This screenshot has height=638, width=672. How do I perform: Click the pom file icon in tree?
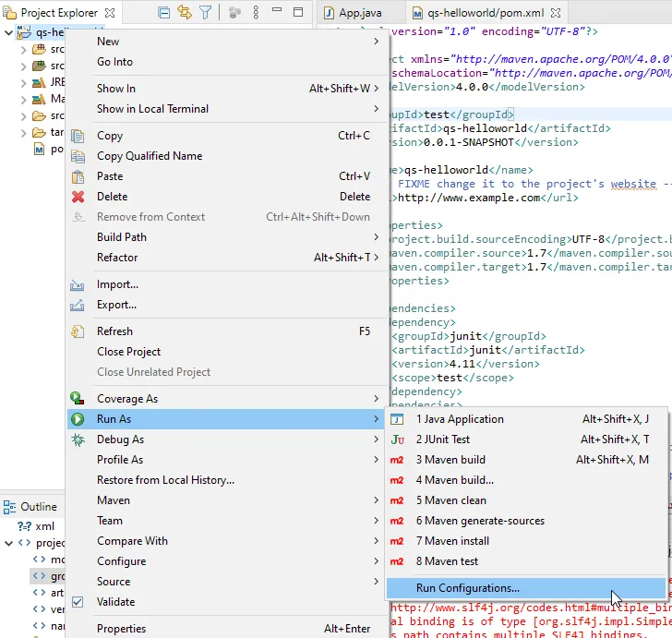pyautogui.click(x=40, y=150)
